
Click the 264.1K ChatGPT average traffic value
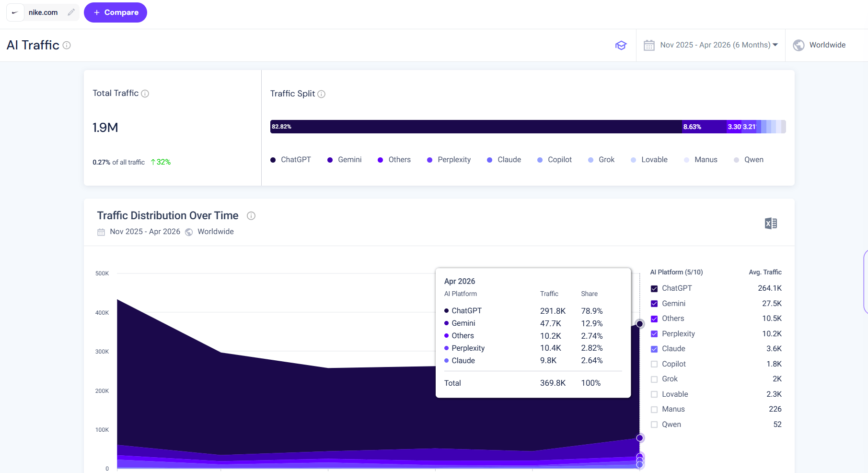pos(770,288)
